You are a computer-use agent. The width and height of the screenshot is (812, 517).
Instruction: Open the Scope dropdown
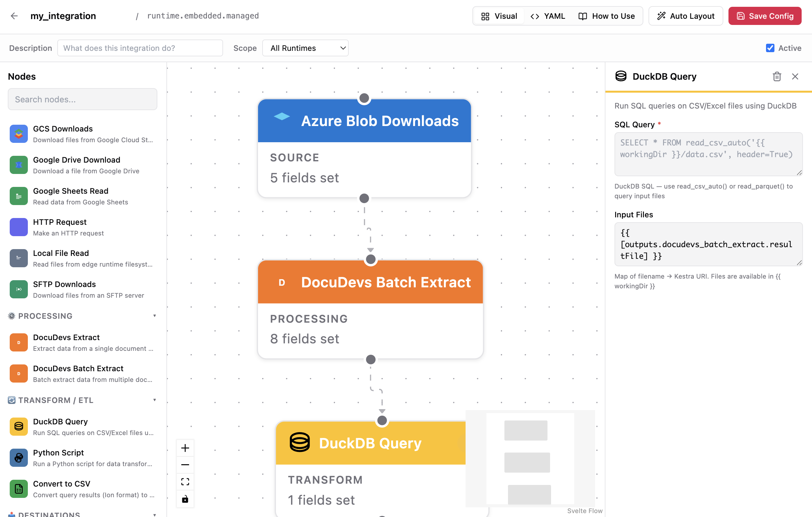tap(305, 48)
